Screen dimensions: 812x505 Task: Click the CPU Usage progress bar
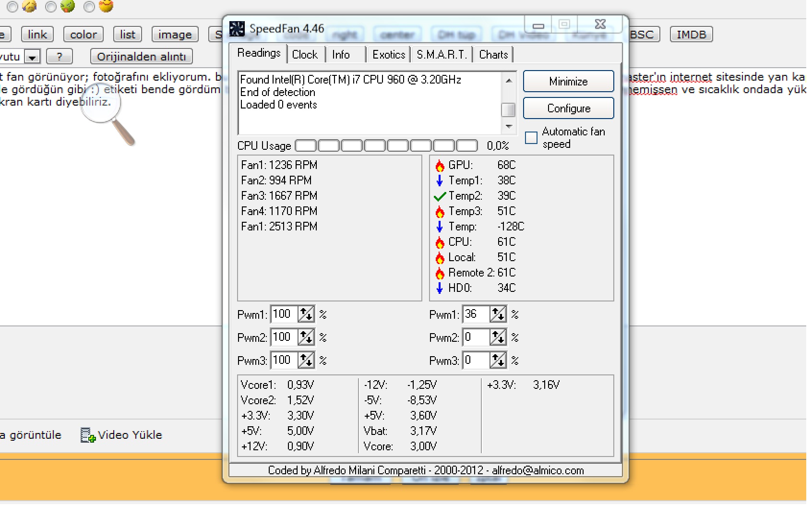pos(386,145)
